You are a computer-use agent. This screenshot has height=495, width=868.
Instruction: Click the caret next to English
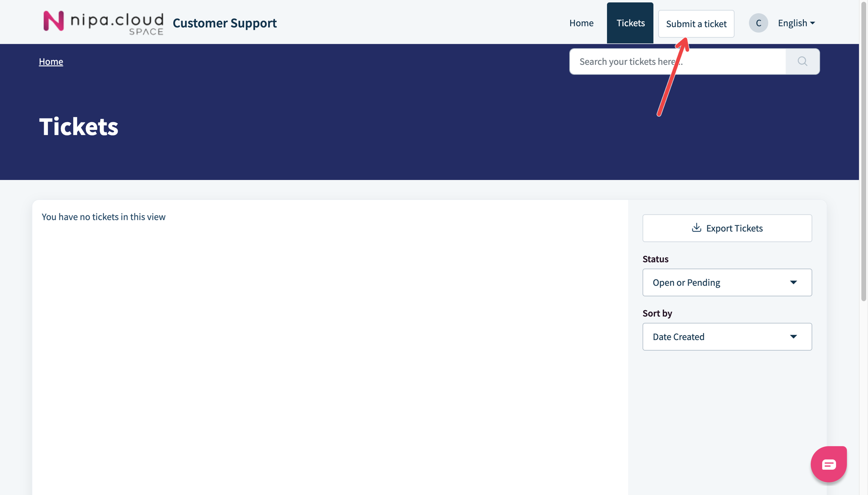click(813, 23)
